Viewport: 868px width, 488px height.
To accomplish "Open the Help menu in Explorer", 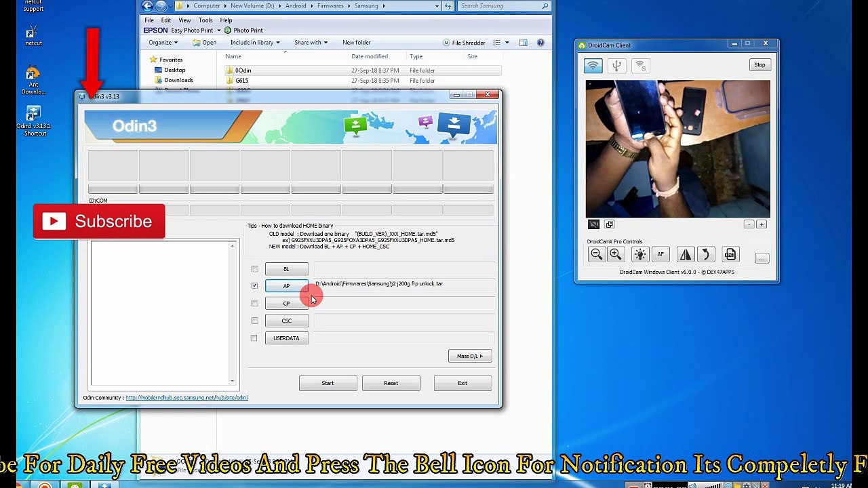I will tap(226, 20).
